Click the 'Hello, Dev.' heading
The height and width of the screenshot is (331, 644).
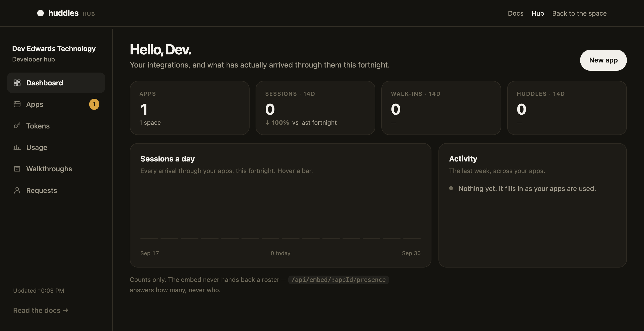point(160,50)
